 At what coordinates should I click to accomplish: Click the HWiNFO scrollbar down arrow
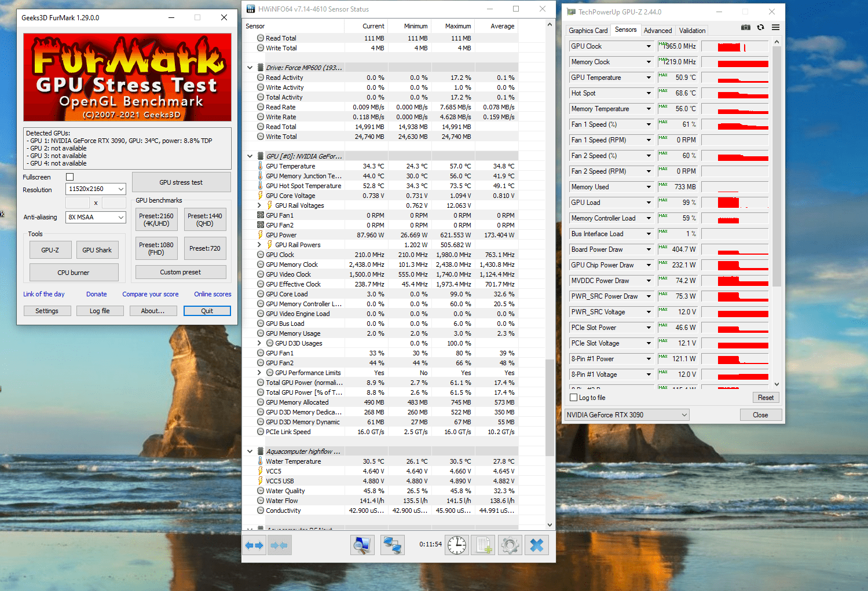pos(550,525)
